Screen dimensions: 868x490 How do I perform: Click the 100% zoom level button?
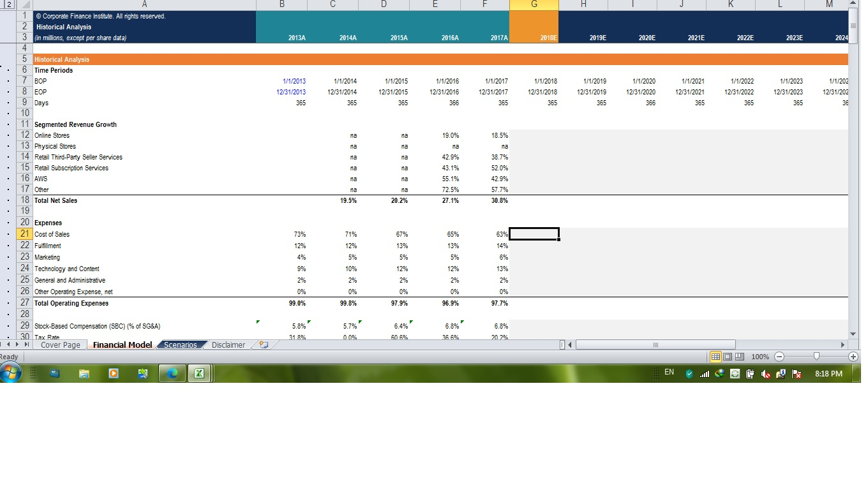point(761,356)
